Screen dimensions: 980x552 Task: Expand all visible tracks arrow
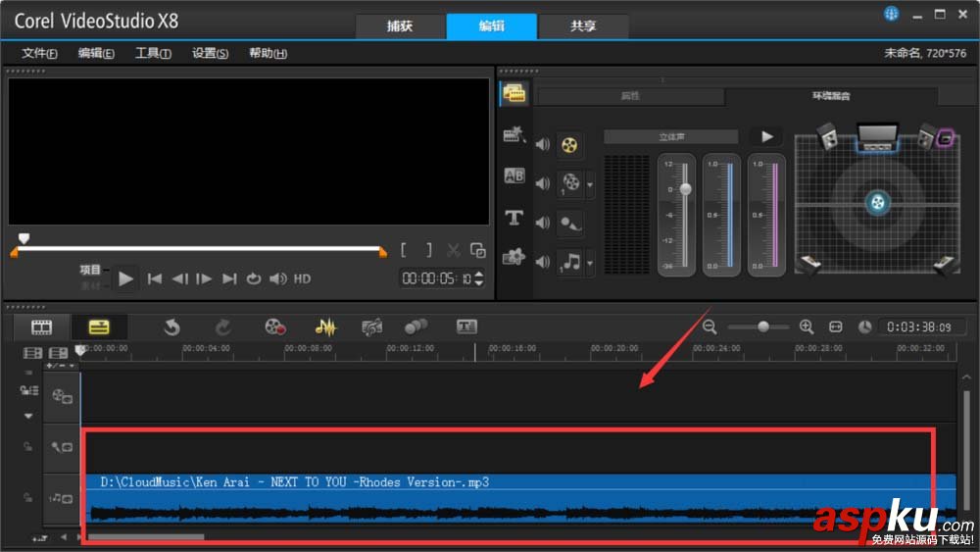pos(28,415)
